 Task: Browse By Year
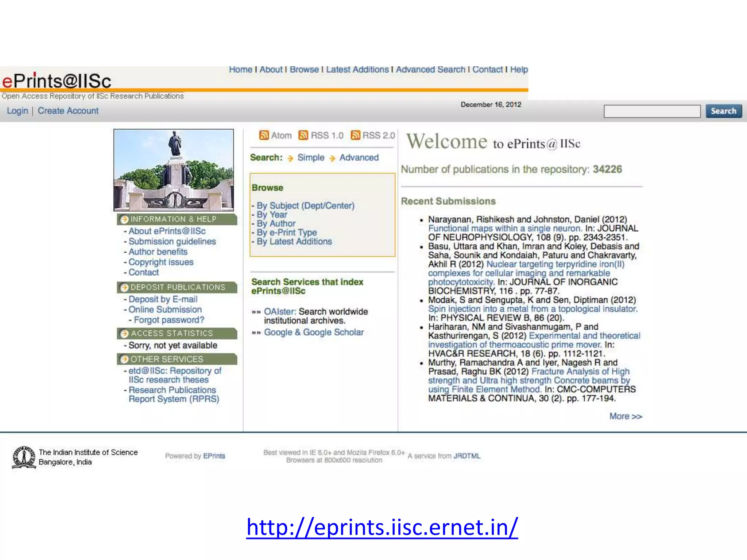272,215
